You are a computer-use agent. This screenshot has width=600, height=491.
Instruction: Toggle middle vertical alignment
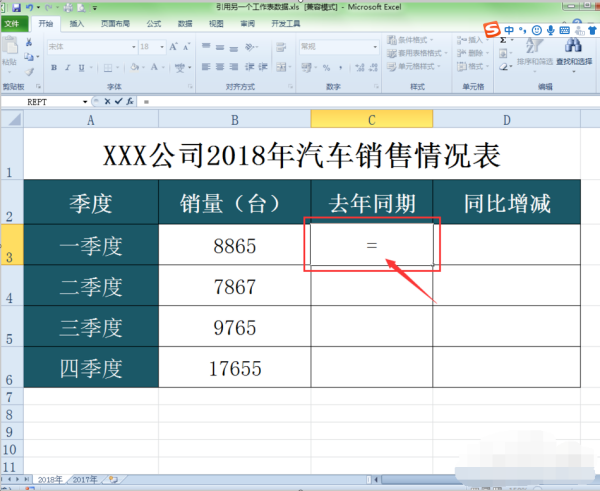point(220,47)
